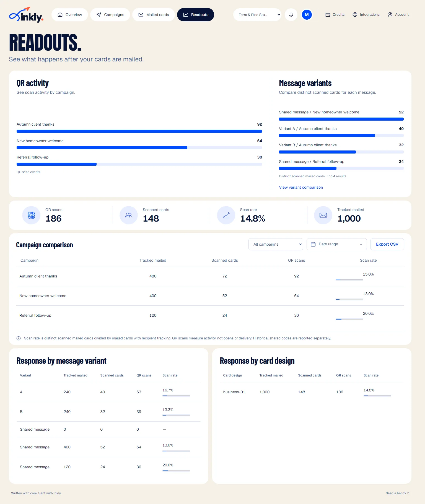Expand the Terra & Pine workspace selector

tap(257, 15)
